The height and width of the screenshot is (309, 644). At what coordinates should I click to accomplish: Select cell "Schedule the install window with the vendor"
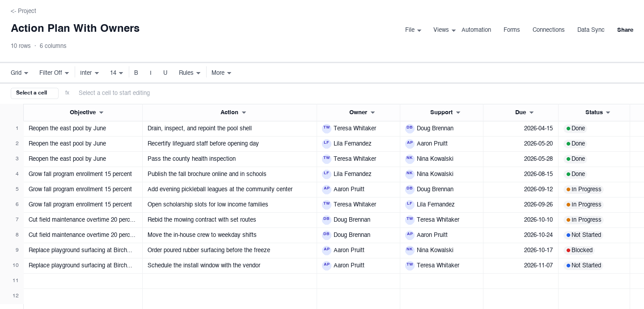pos(229,265)
